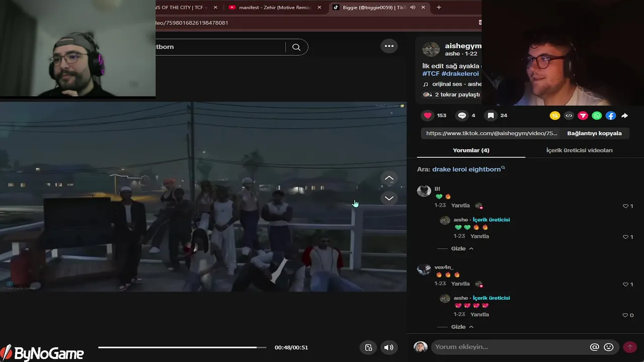
Task: Click the embed code icon
Action: point(569,116)
